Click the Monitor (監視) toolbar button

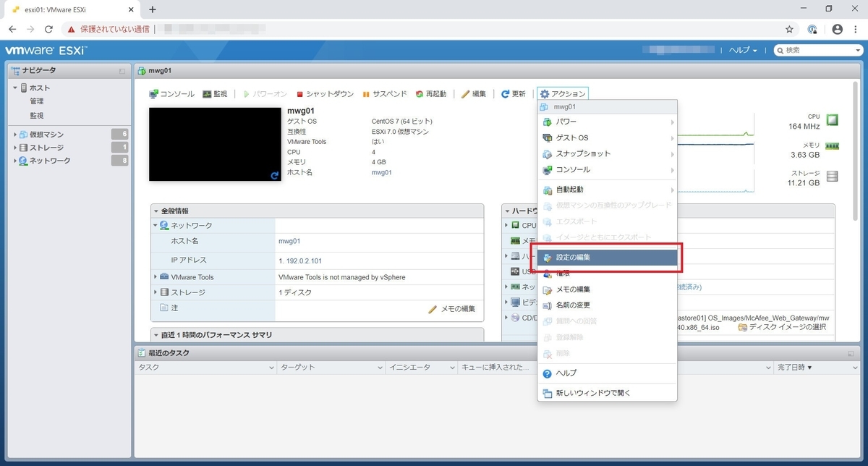(215, 94)
